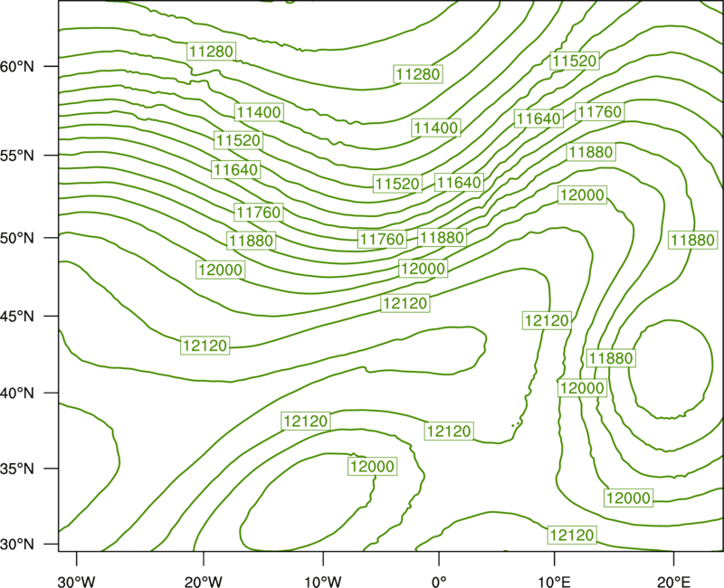Select the 55°N latitude axis label

(x=17, y=156)
